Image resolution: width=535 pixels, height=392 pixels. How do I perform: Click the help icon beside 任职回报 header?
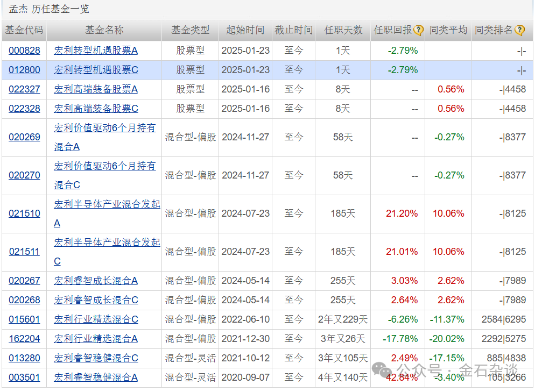click(x=418, y=30)
